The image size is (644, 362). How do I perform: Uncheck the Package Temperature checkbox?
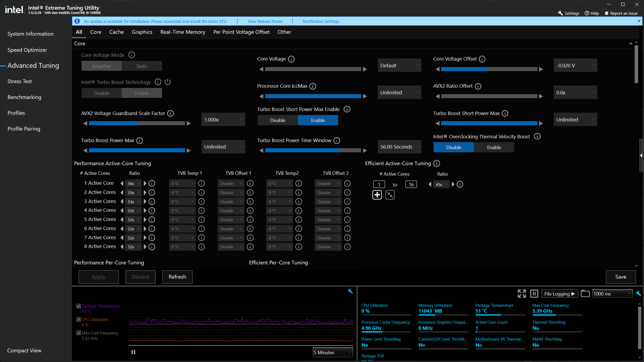[x=79, y=306]
